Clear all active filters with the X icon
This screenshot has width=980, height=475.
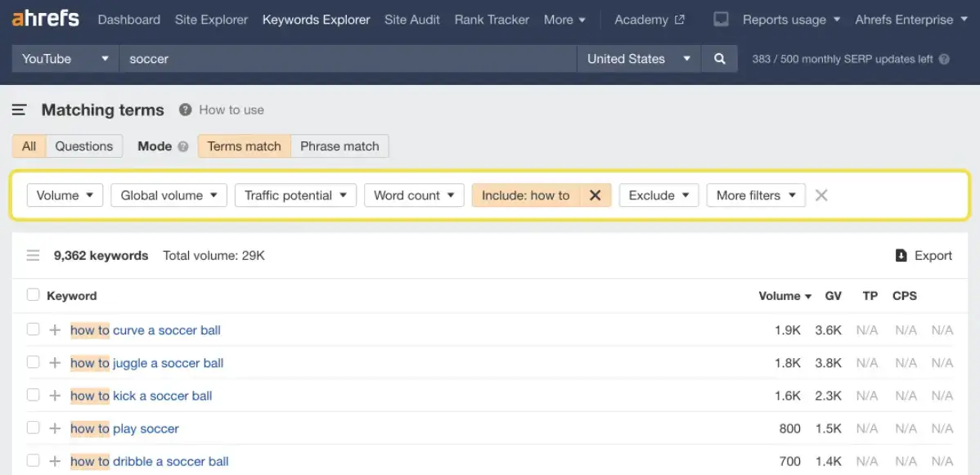click(820, 195)
